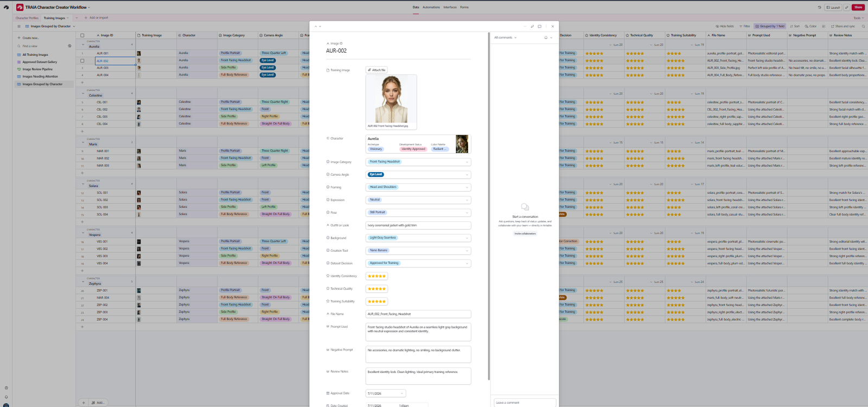
Task: Open the Dataset Decision dropdown in record
Action: point(418,263)
